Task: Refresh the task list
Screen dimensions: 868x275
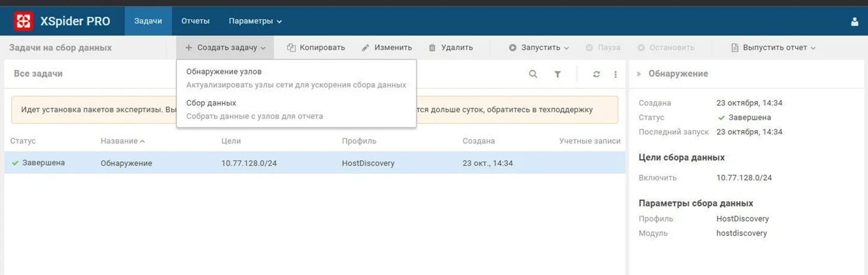Action: [596, 74]
